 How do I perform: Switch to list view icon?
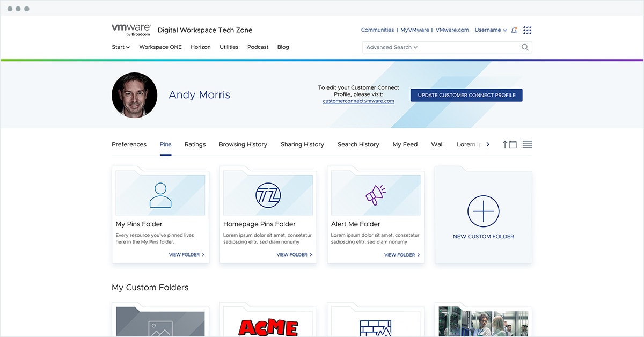(x=526, y=144)
